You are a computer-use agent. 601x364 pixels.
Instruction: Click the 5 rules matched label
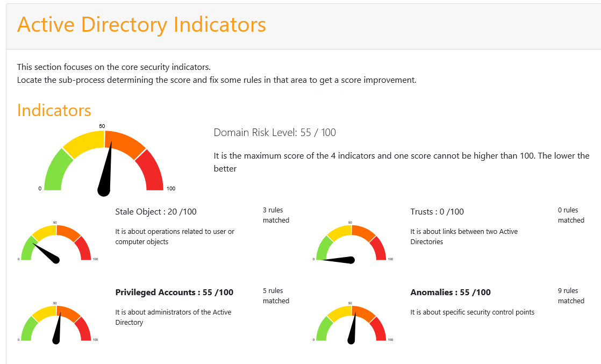tap(276, 296)
